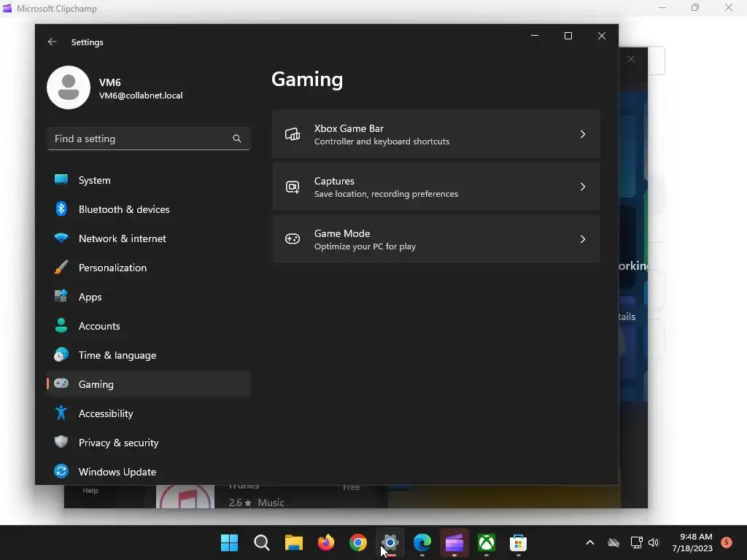This screenshot has width=747, height=560.
Task: Click the Settings gear on the taskbar
Action: [390, 542]
